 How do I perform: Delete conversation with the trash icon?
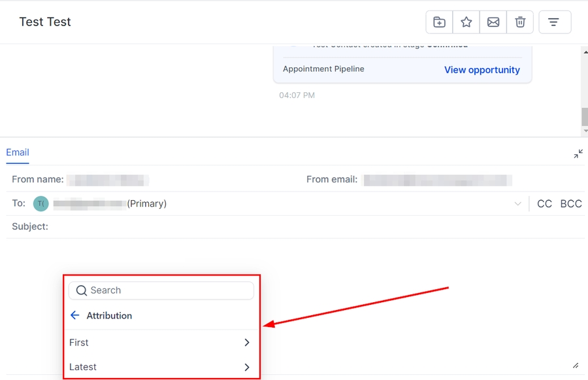[x=520, y=22]
